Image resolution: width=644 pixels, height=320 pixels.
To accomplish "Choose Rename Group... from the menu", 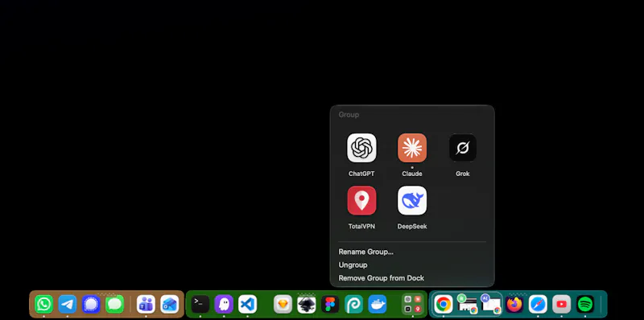I will 366,252.
